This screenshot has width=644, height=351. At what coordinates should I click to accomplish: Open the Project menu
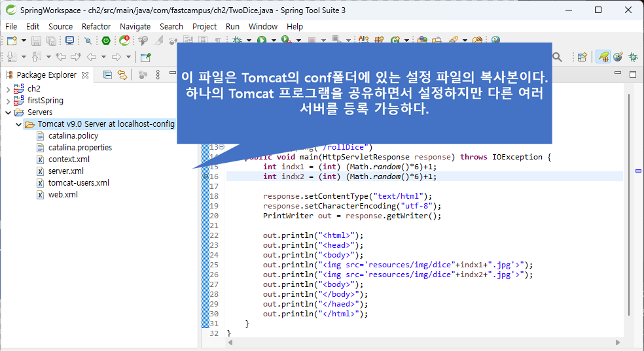(204, 27)
